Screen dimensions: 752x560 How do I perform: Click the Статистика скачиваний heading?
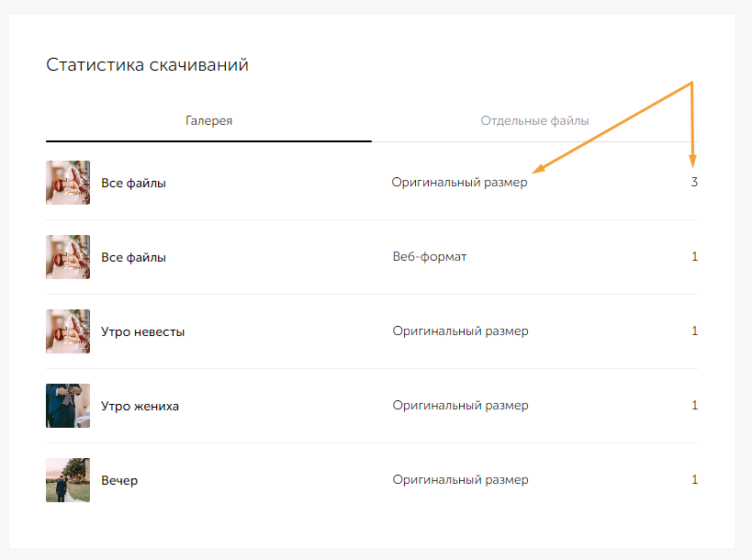tap(147, 65)
